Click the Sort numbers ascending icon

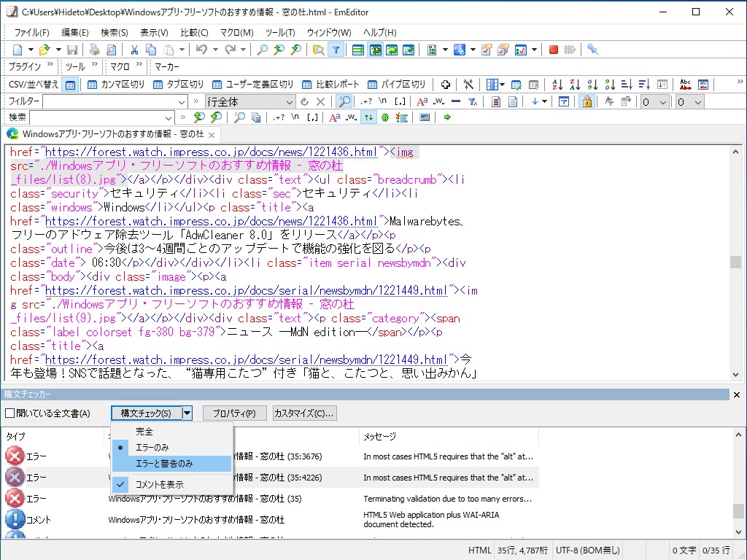[x=592, y=85]
